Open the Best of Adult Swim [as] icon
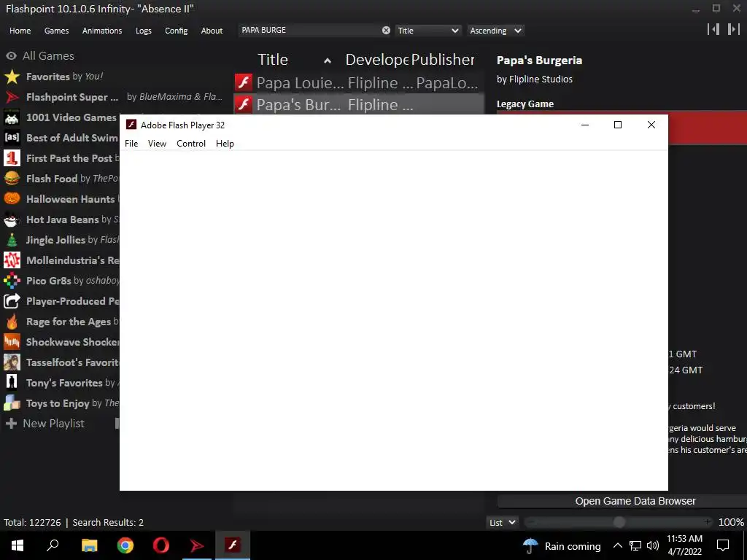The height and width of the screenshot is (560, 747). pos(12,138)
